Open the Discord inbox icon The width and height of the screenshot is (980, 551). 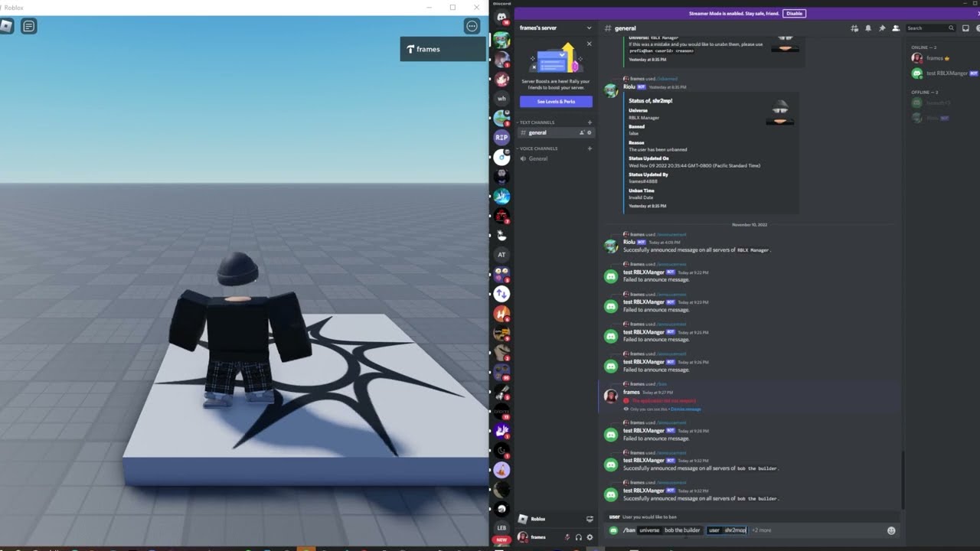965,28
